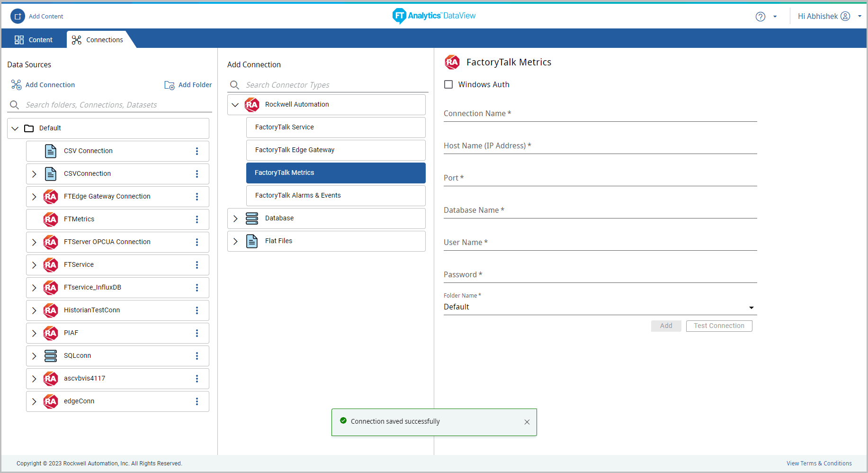
Task: Click the Add Folder icon
Action: tap(169, 85)
